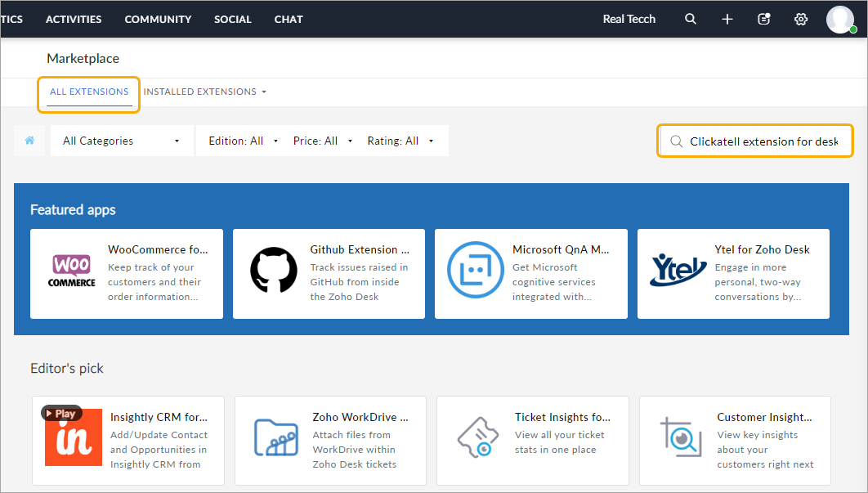Image resolution: width=868 pixels, height=493 pixels.
Task: Expand the All Categories dropdown
Action: tap(122, 141)
